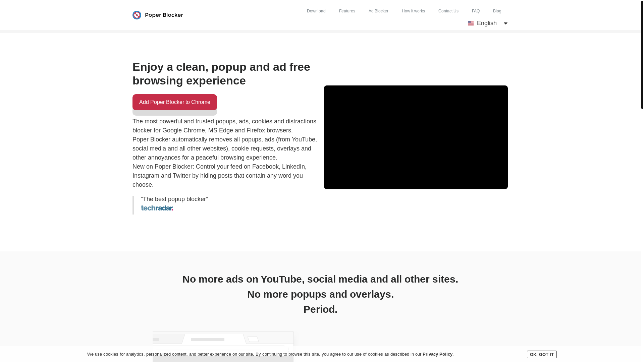This screenshot has height=362, width=644.
Task: Click the US flag language icon
Action: tap(471, 23)
